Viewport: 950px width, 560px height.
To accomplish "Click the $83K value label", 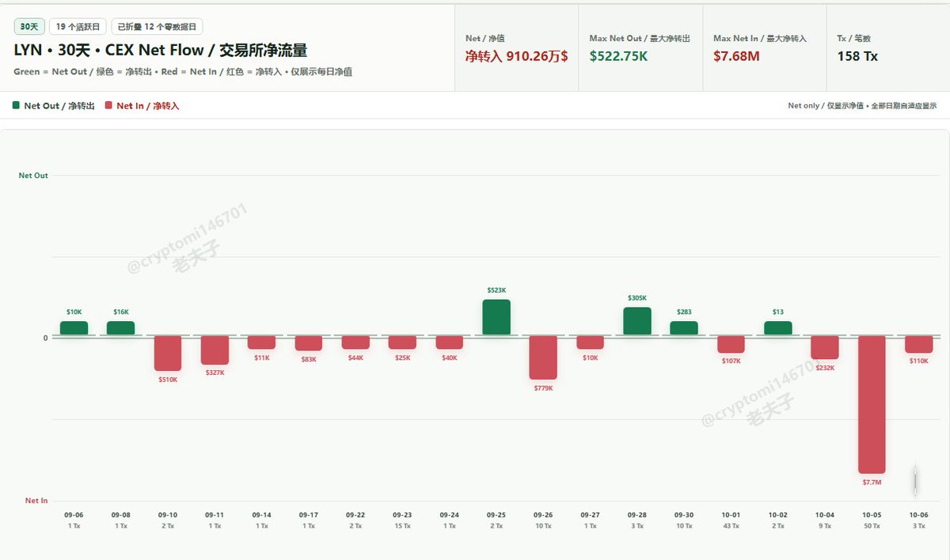I will coord(309,359).
